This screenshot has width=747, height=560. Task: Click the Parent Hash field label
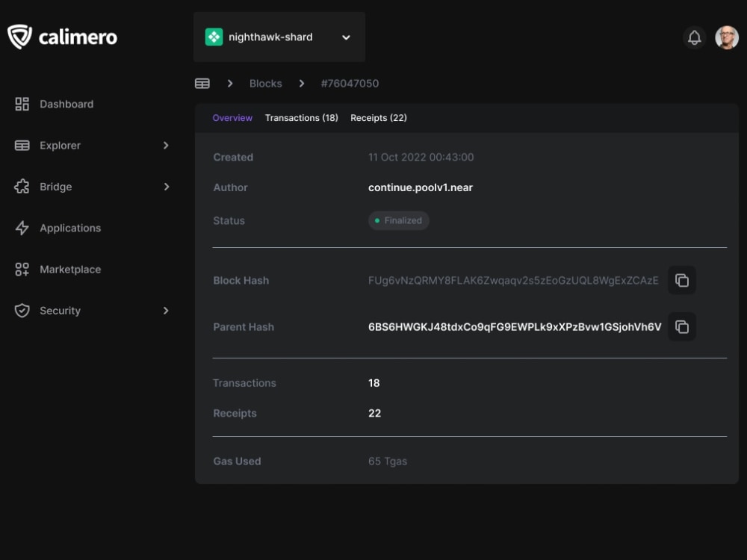pyautogui.click(x=244, y=327)
